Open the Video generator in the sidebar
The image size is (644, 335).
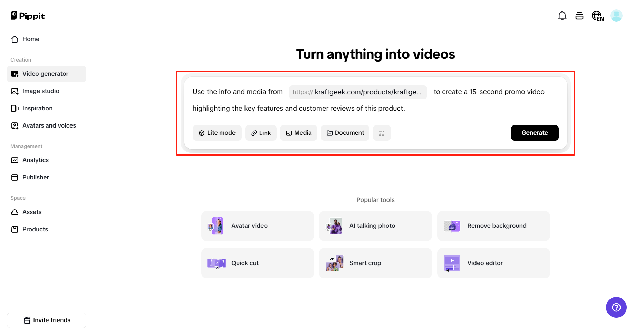[x=45, y=74]
